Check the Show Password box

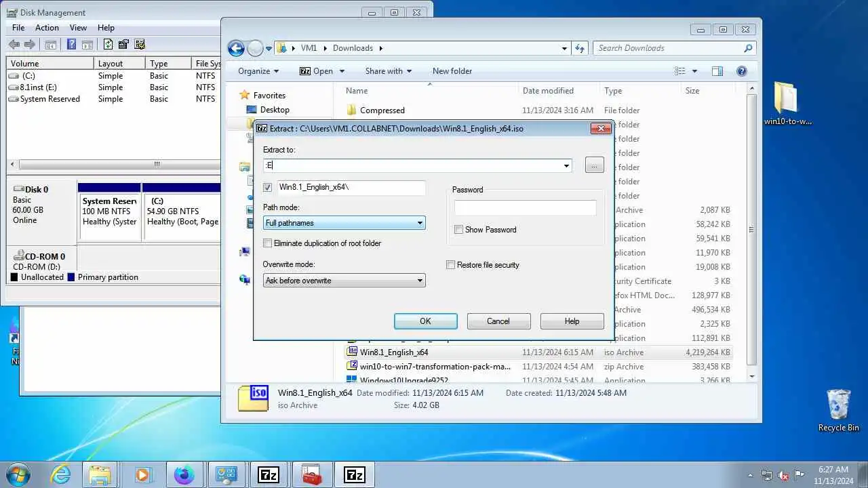459,230
